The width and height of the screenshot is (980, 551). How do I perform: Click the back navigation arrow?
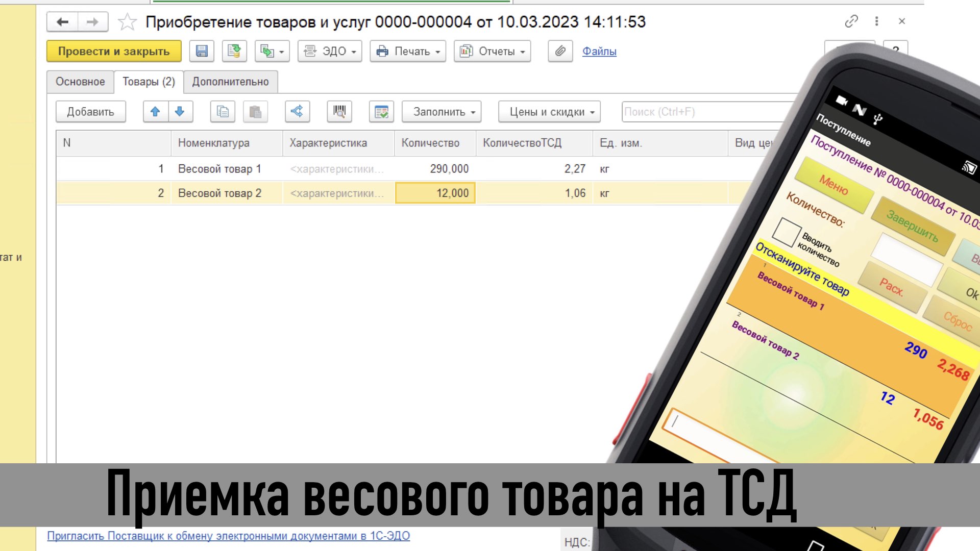click(62, 22)
